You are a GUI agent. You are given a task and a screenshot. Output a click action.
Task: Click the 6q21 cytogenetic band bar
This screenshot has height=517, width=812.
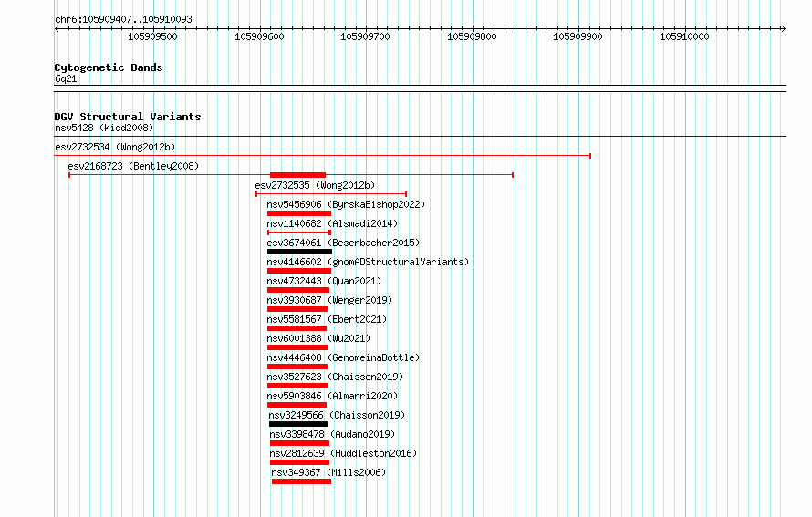pos(420,88)
